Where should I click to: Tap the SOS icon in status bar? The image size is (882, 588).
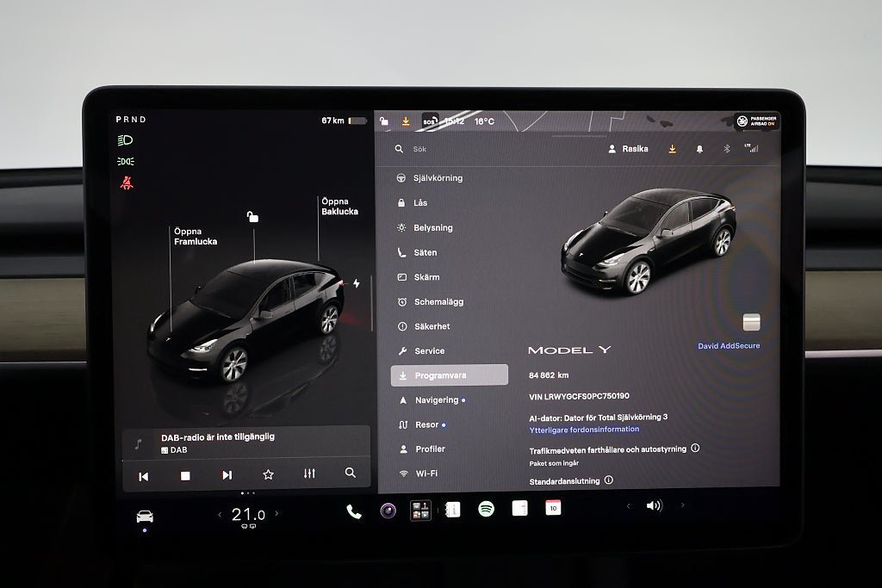pos(430,121)
